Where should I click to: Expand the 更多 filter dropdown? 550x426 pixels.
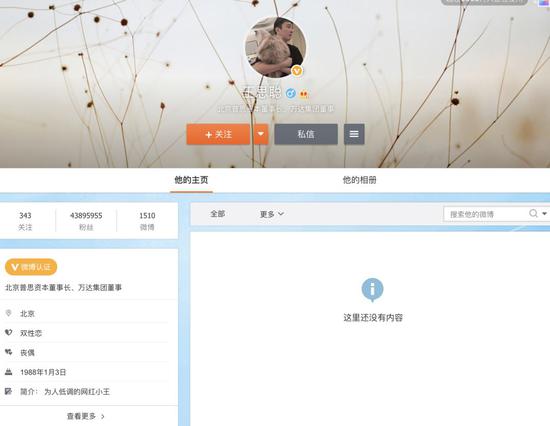271,214
